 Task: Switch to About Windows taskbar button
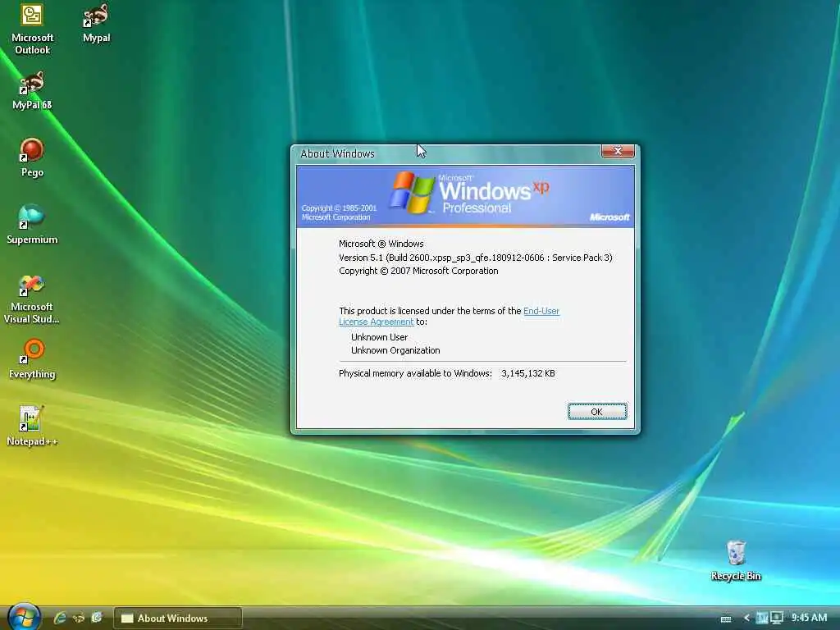click(178, 619)
